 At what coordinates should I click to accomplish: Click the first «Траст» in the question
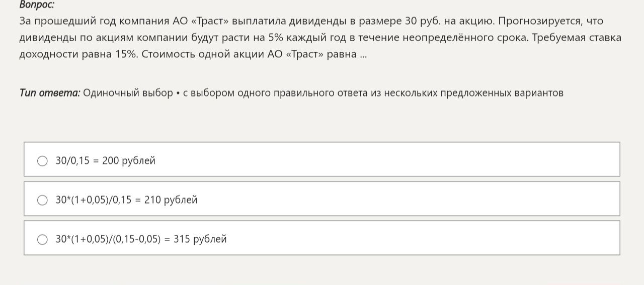(x=210, y=21)
